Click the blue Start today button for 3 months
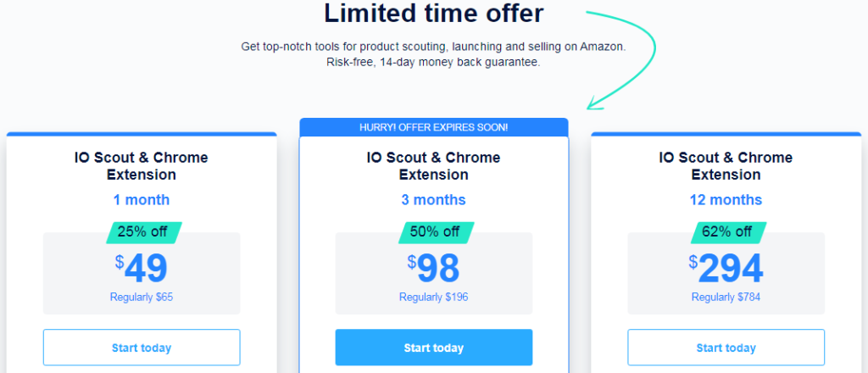The height and width of the screenshot is (373, 868). (433, 348)
